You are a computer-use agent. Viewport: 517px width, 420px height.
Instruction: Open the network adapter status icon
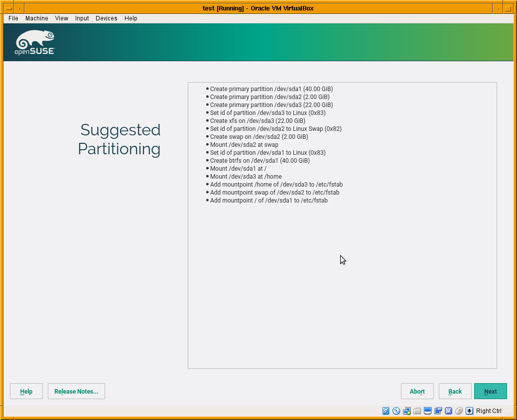point(407,411)
